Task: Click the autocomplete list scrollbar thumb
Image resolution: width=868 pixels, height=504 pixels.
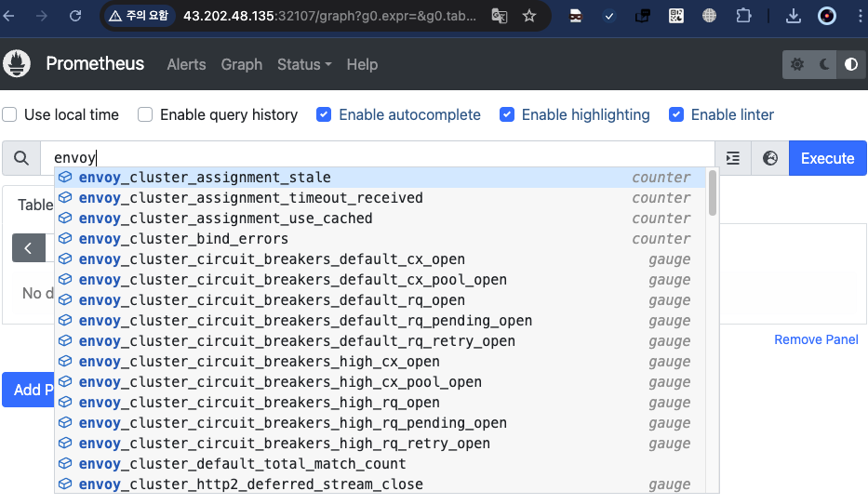Action: click(713, 193)
